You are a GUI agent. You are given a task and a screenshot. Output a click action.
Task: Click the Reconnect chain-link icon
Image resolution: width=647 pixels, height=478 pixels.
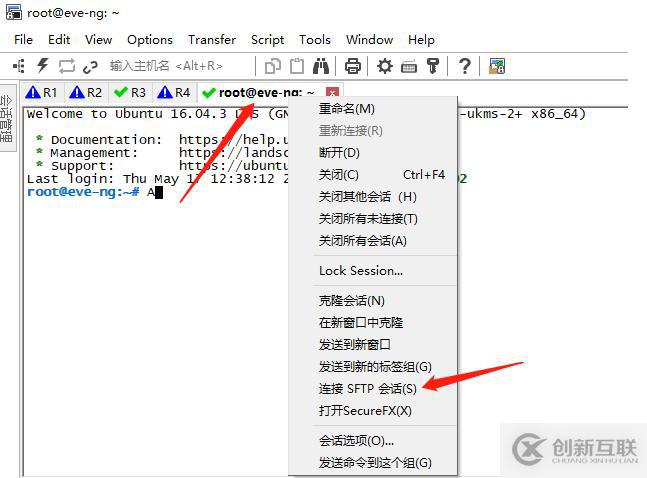coord(90,66)
